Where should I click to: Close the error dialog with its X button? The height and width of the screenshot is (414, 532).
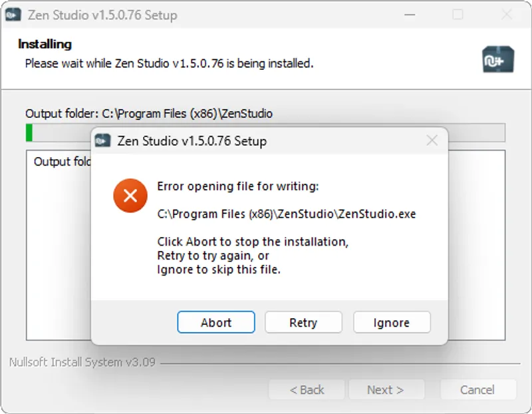point(432,140)
